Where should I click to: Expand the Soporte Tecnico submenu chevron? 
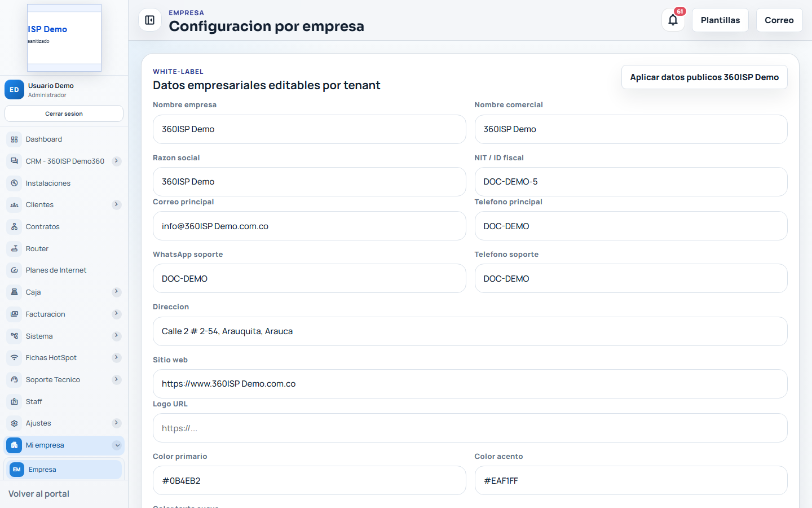click(x=117, y=380)
